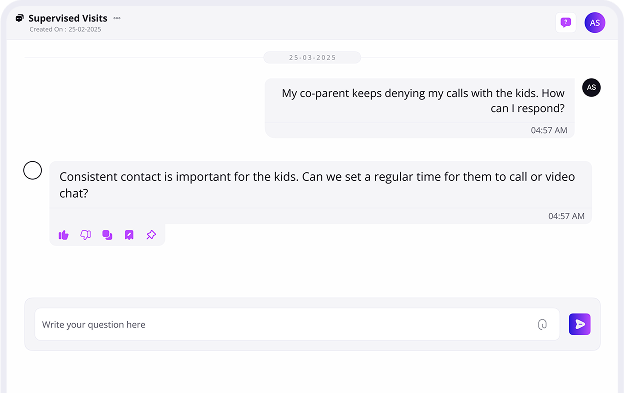Click the empty circle assistant avatar
Viewport: 624px width, 393px height.
(x=33, y=170)
